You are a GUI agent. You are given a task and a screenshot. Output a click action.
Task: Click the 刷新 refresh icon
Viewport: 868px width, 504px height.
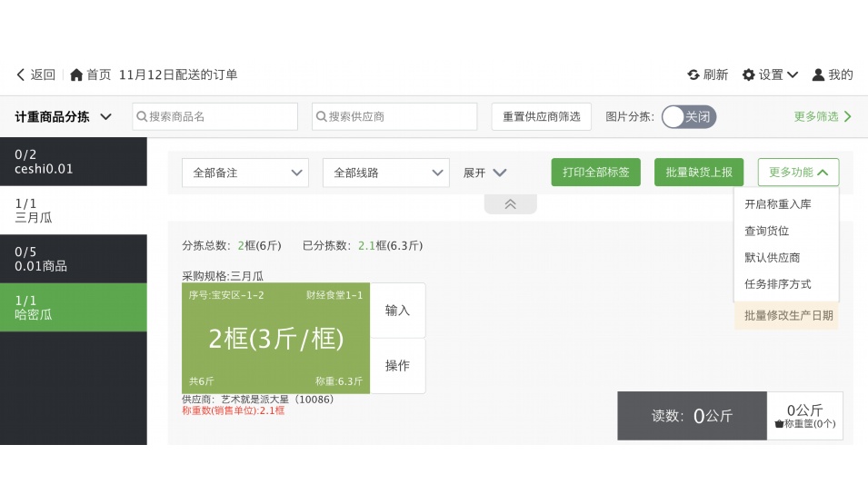click(693, 74)
